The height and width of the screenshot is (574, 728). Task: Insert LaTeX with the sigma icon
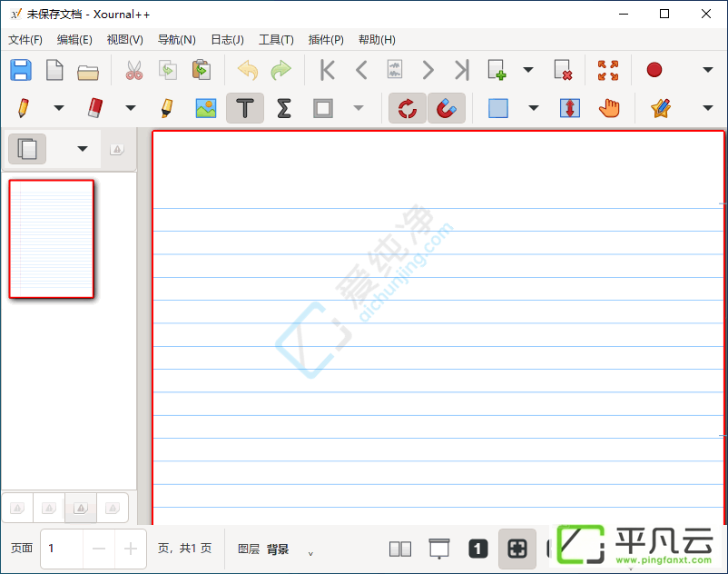tap(284, 108)
